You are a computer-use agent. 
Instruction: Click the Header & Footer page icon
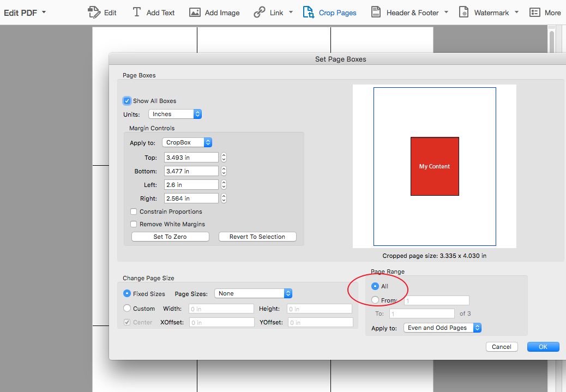point(376,13)
